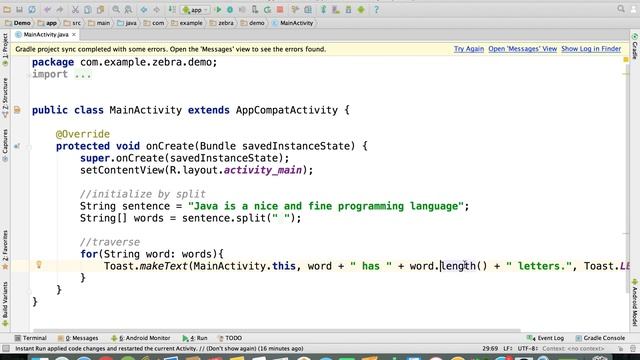This screenshot has height=360, width=640.
Task: Click the Debug bug icon
Action: point(230,9)
